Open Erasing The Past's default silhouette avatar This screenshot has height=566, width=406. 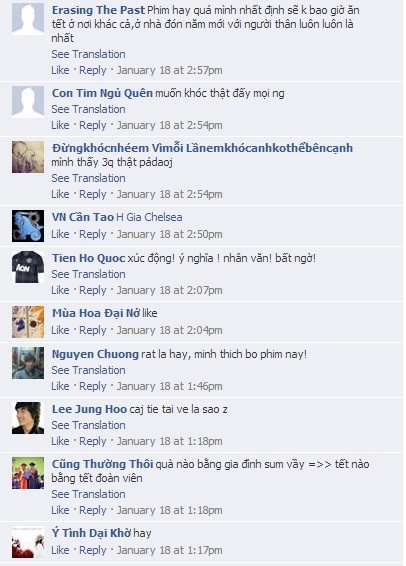28,19
